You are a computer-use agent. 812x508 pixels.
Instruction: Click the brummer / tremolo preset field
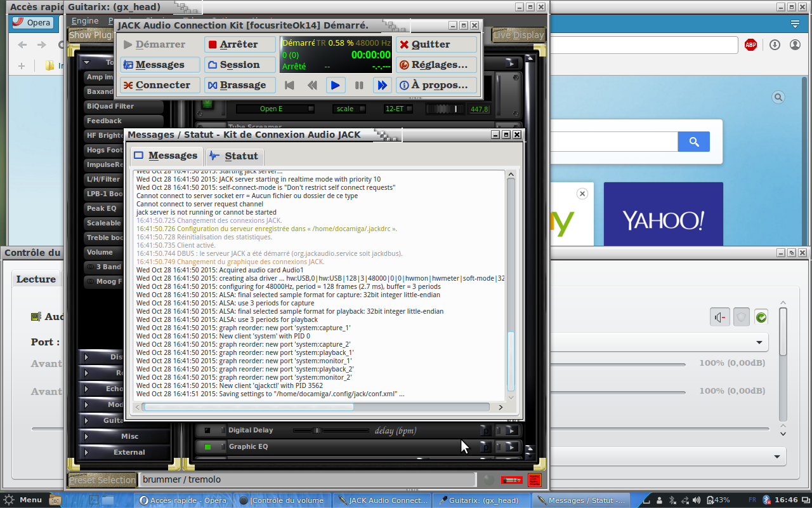point(308,480)
